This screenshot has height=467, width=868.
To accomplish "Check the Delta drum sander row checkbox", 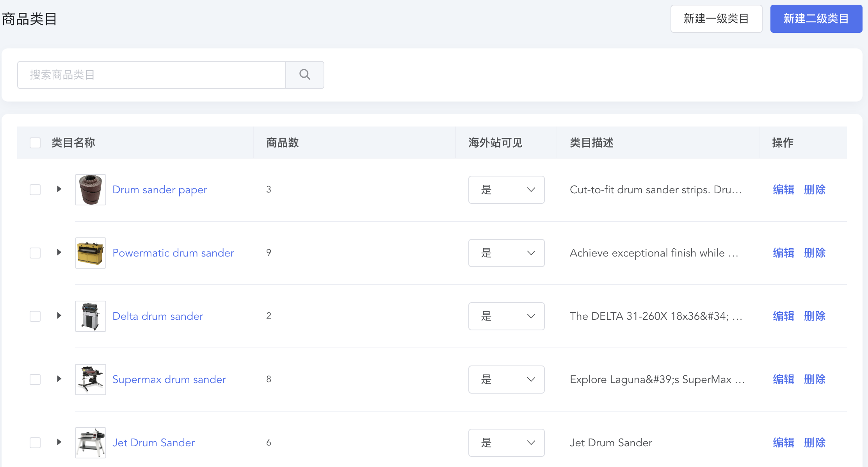I will (35, 316).
